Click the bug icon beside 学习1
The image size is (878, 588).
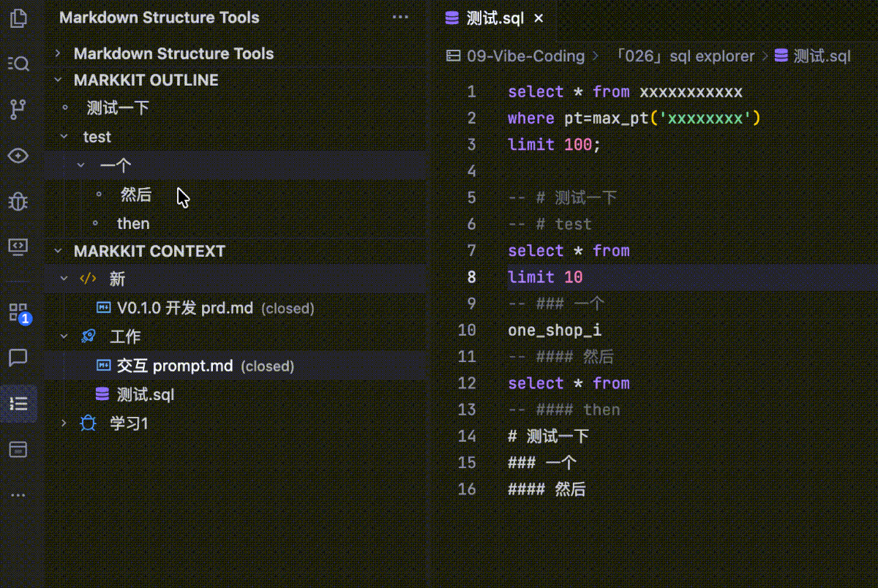88,423
